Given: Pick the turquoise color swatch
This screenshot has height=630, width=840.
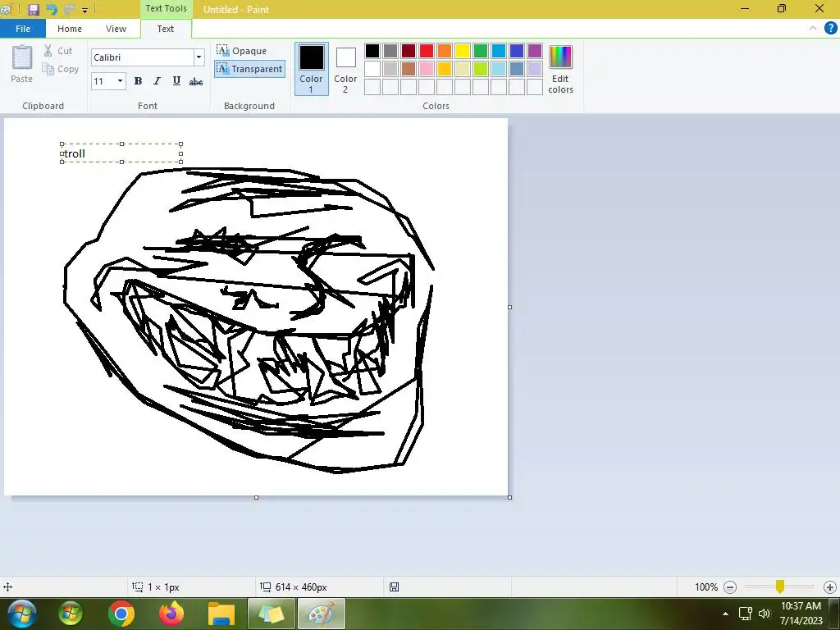Looking at the screenshot, I should pos(499,51).
